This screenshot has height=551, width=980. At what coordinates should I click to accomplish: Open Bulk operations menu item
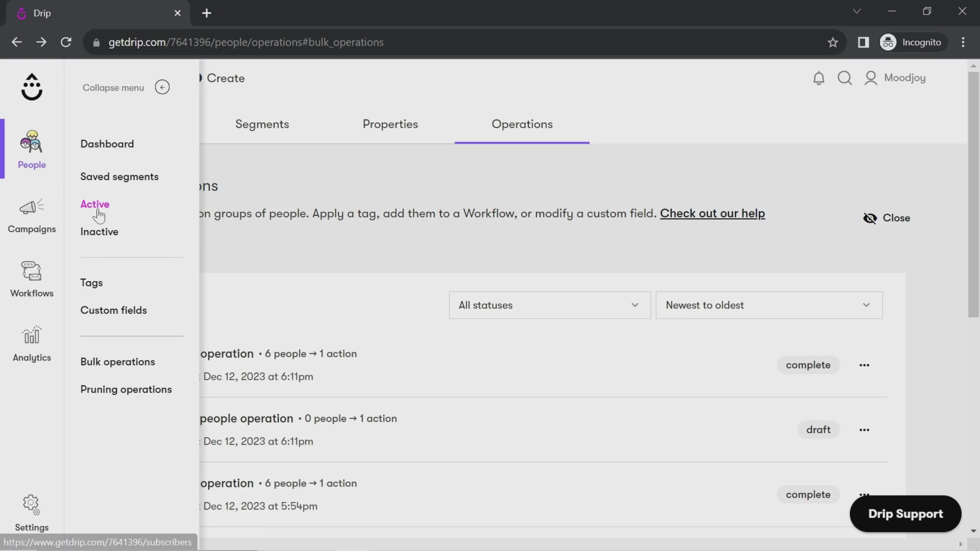coord(118,362)
